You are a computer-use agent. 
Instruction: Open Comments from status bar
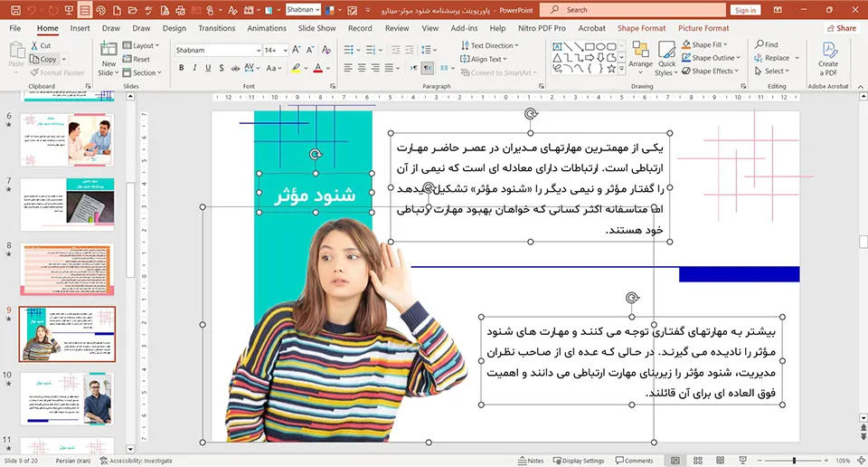tap(635, 461)
